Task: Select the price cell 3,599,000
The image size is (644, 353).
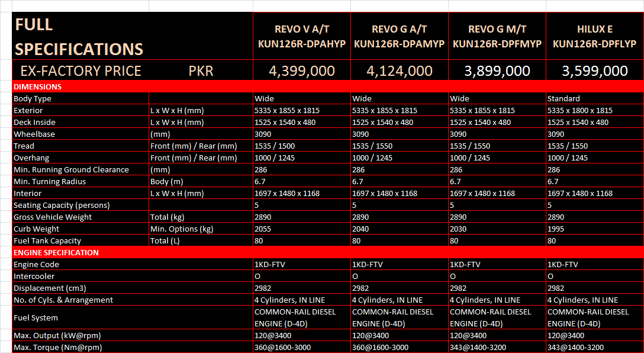Action: pos(595,70)
